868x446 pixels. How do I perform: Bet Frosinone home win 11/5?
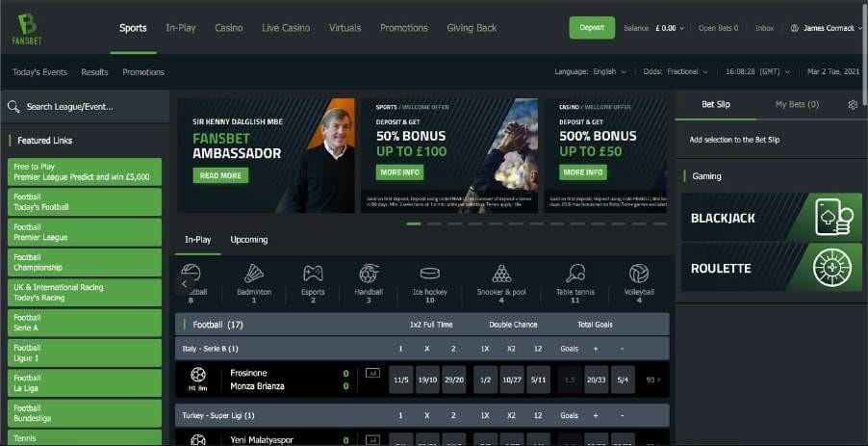[x=400, y=380]
